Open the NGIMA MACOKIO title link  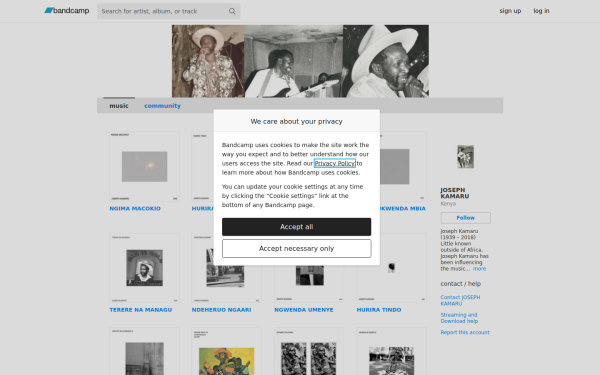click(x=135, y=209)
